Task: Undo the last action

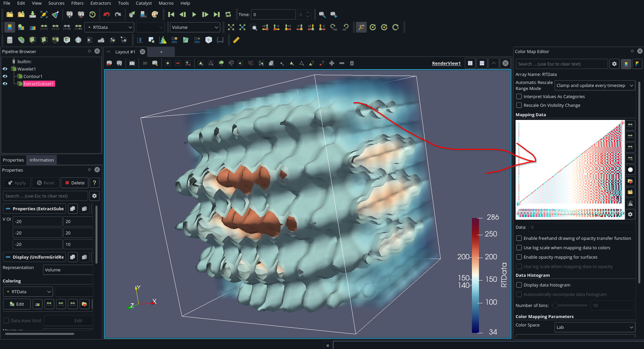Action: (107, 14)
